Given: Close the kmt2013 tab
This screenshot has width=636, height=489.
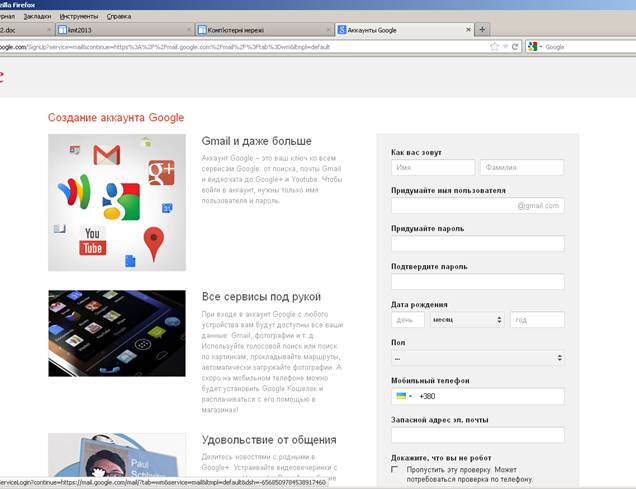Looking at the screenshot, I should 189,30.
